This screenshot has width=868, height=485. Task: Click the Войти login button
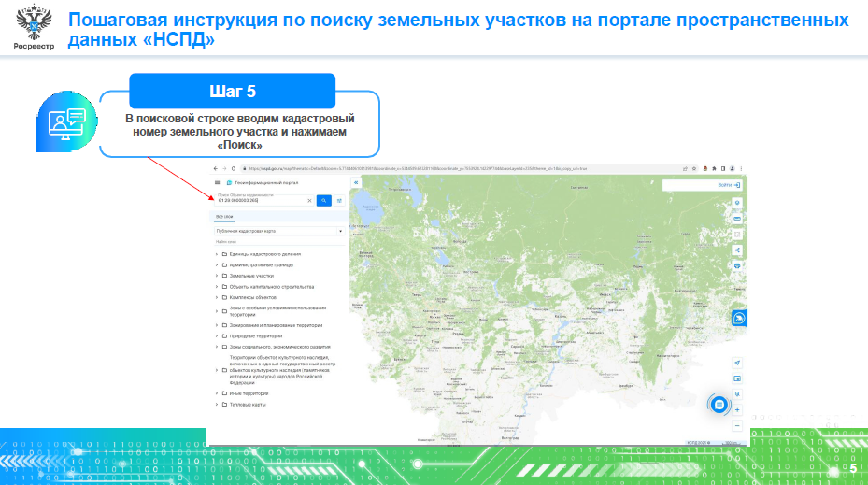pos(729,185)
